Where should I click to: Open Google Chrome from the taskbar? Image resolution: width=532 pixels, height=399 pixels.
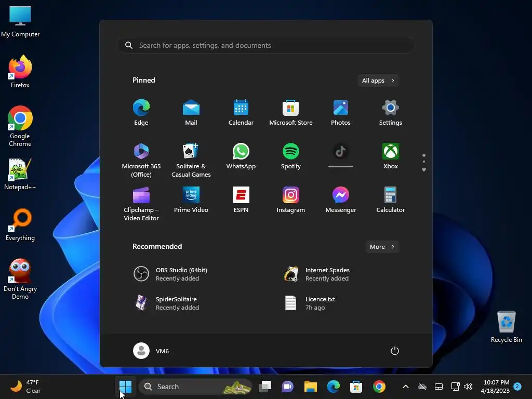[x=379, y=387]
